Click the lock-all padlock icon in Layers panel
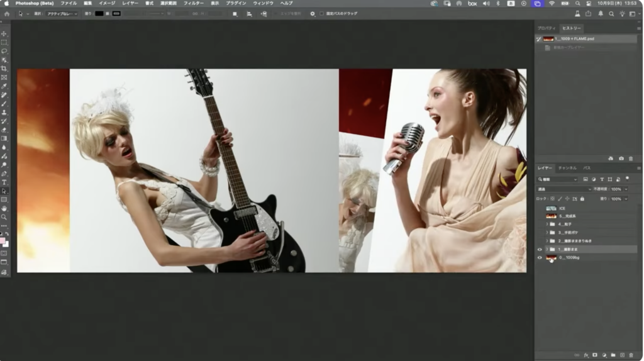Screen dimensions: 644x361 coord(582,199)
